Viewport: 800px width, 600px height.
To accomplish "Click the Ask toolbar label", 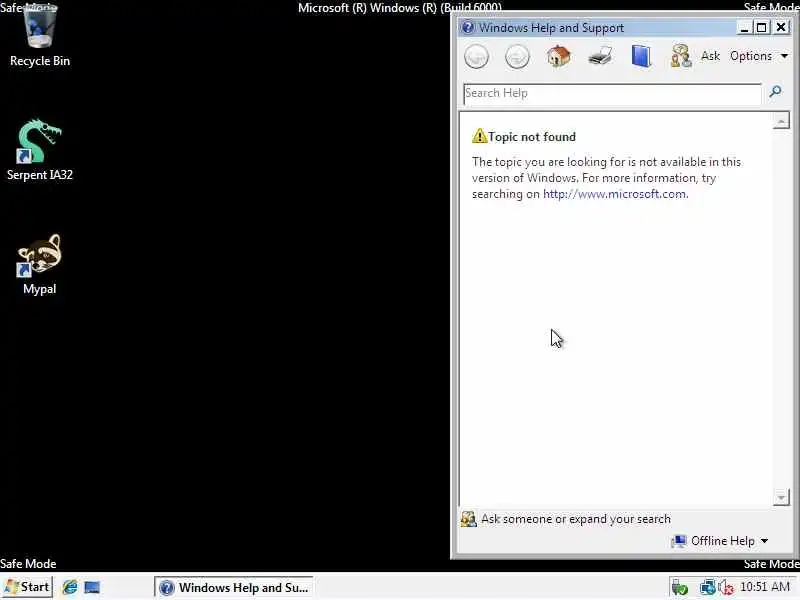I will 710,56.
